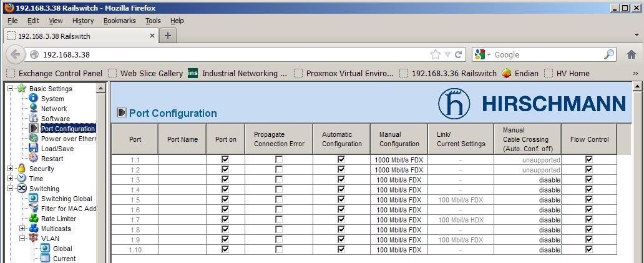Open the Tools menu
Image resolution: width=644 pixels, height=263 pixels.
(x=153, y=21)
